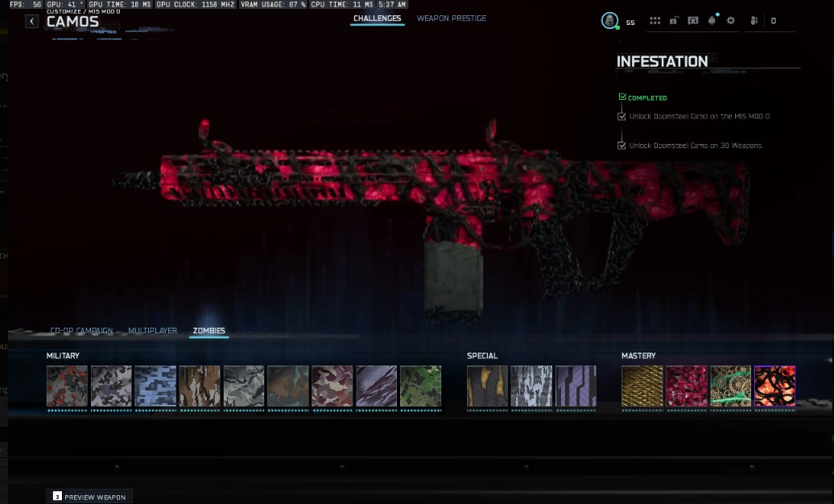Select the orange Infestation Mastery camo
This screenshot has width=834, height=504.
pyautogui.click(x=775, y=386)
